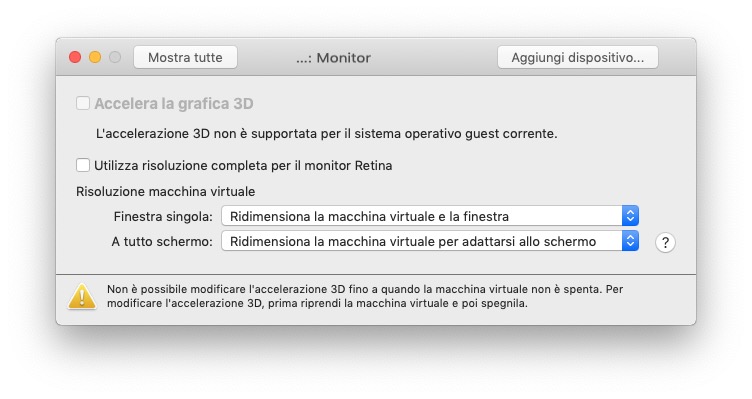Click the Mostra tutte button

(185, 58)
